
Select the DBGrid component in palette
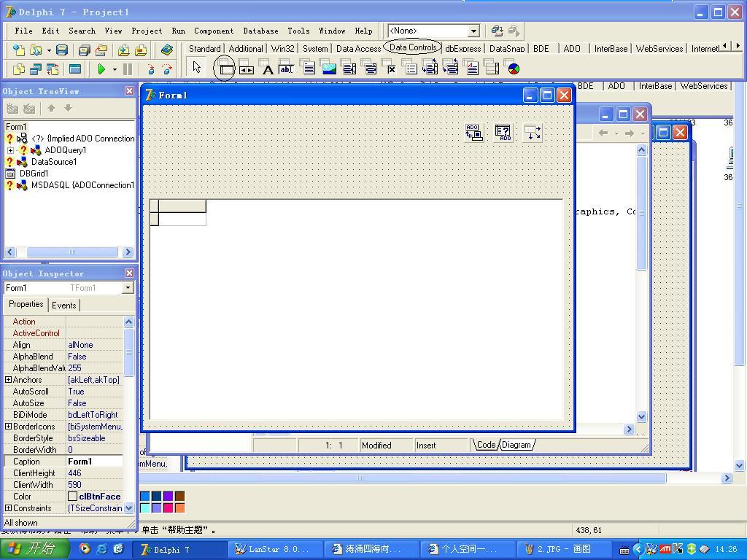(x=226, y=69)
